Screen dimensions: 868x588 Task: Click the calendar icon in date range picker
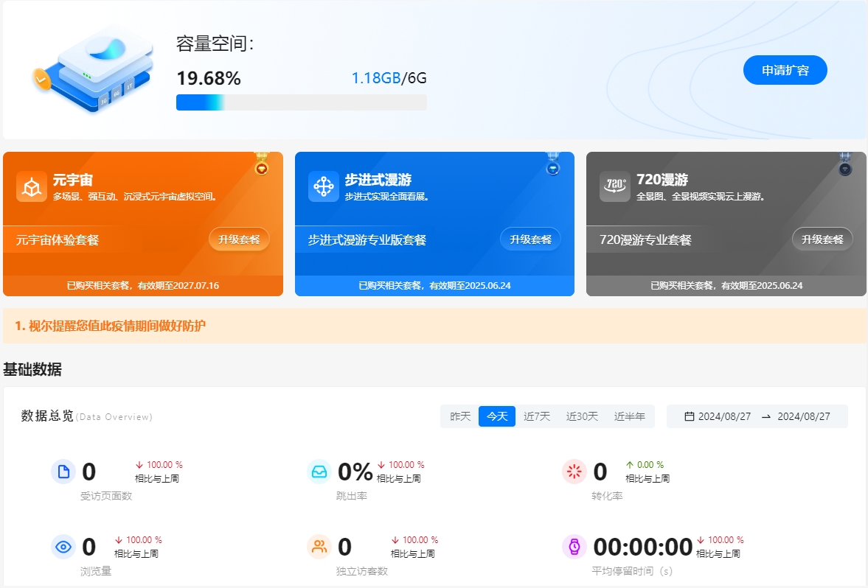(689, 416)
